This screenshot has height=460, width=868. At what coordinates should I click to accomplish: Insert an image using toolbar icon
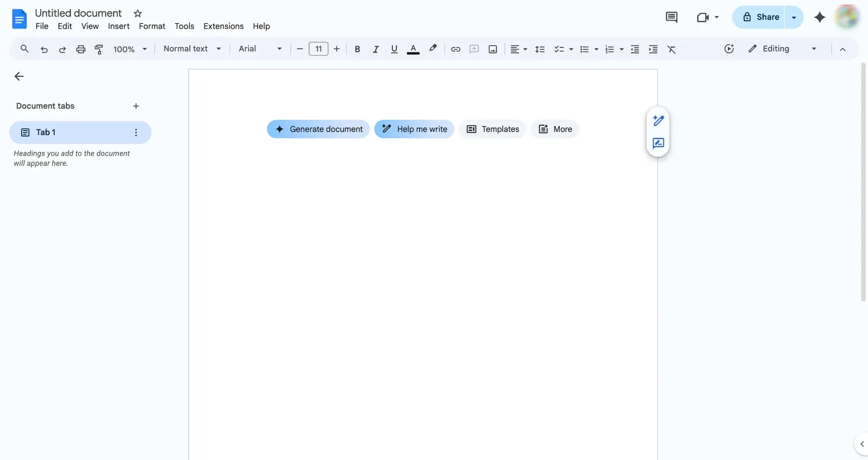click(x=493, y=49)
